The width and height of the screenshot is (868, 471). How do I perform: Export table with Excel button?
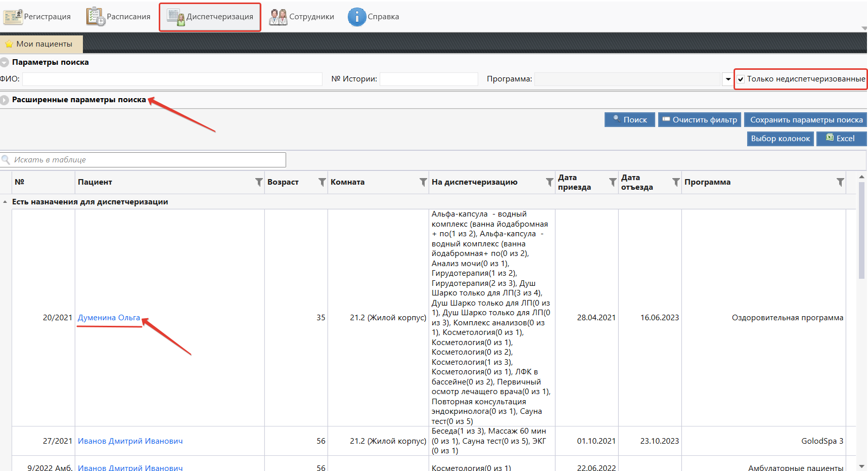click(x=841, y=139)
